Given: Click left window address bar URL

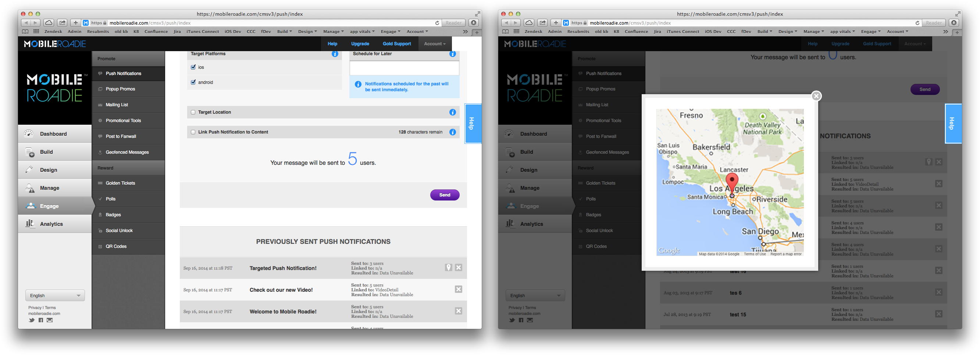Looking at the screenshot, I should (x=150, y=23).
